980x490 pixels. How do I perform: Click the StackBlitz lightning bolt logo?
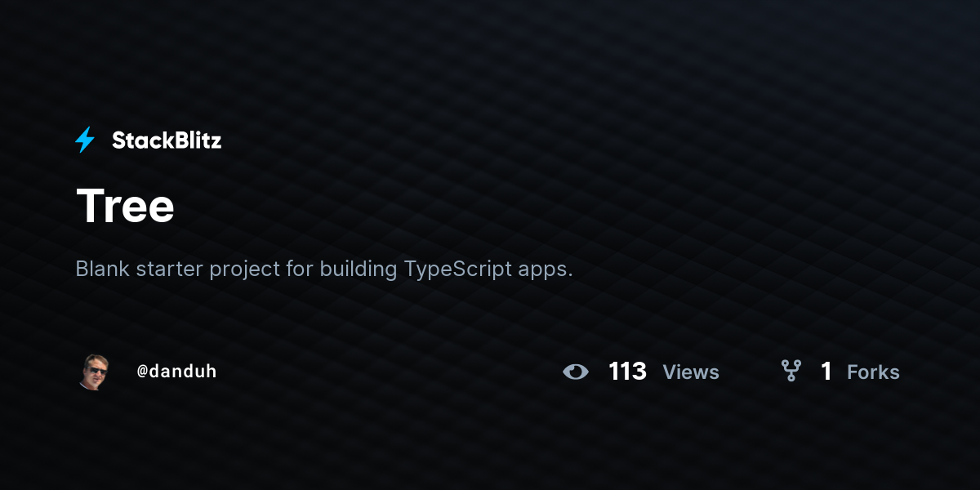click(85, 140)
